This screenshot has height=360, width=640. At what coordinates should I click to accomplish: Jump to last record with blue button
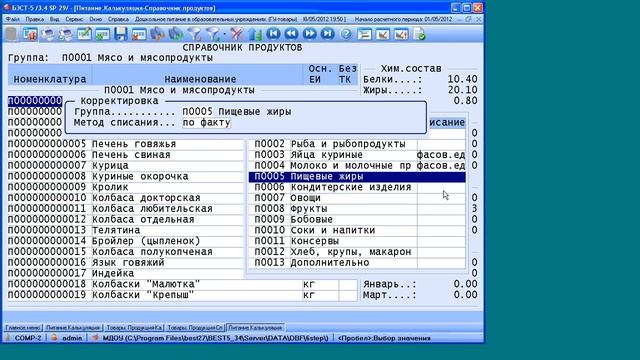[x=327, y=34]
